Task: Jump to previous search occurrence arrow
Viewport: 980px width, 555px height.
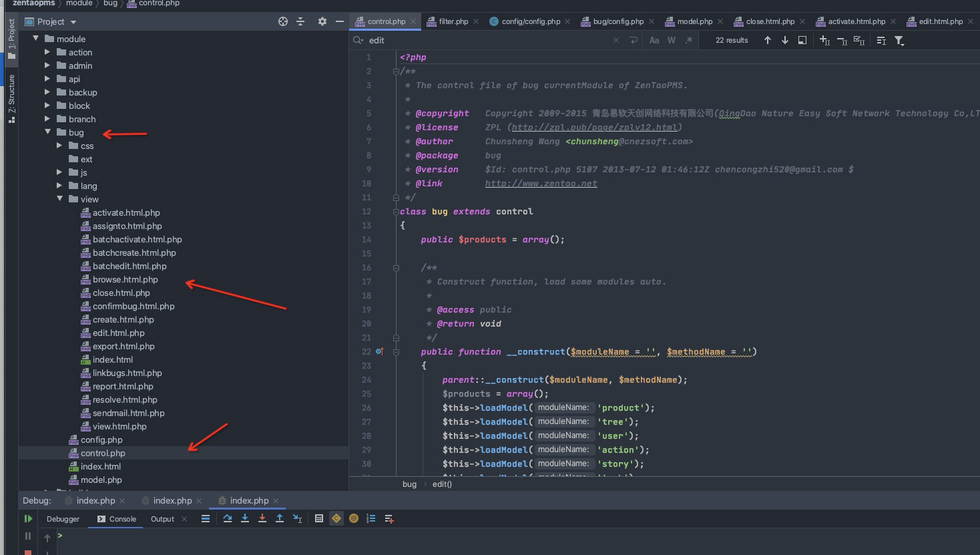Action: (768, 40)
